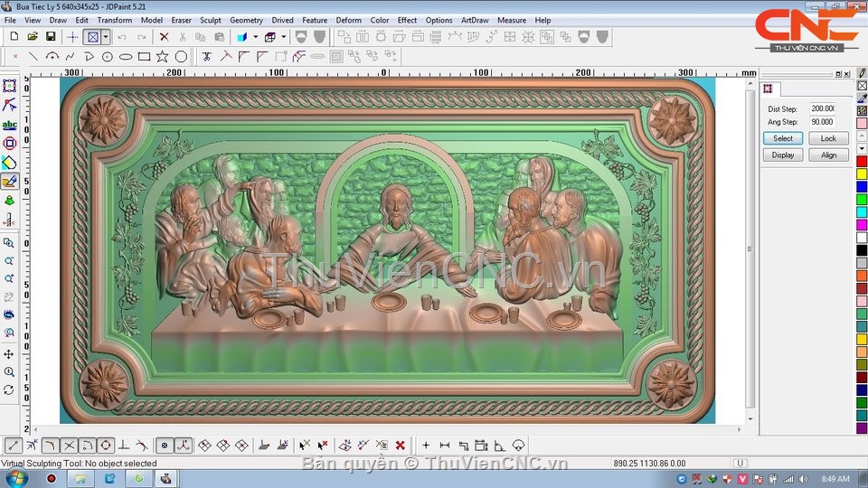Select the ellipse drawing tool
The image size is (868, 488).
(126, 56)
